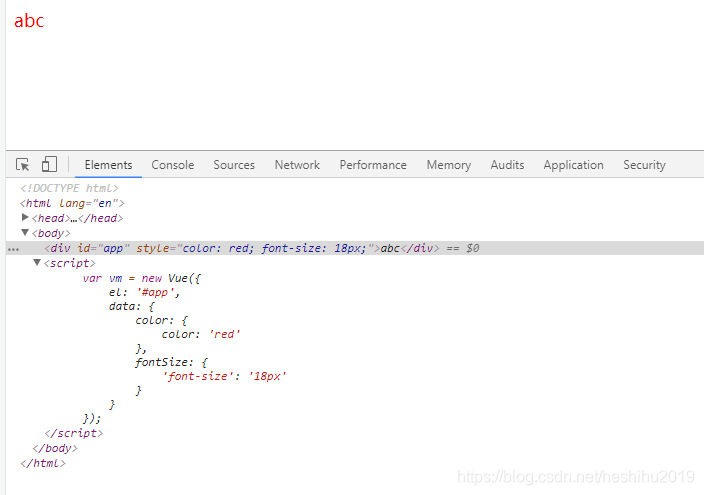Switch to the Security tab
The image size is (704, 495).
(x=644, y=165)
